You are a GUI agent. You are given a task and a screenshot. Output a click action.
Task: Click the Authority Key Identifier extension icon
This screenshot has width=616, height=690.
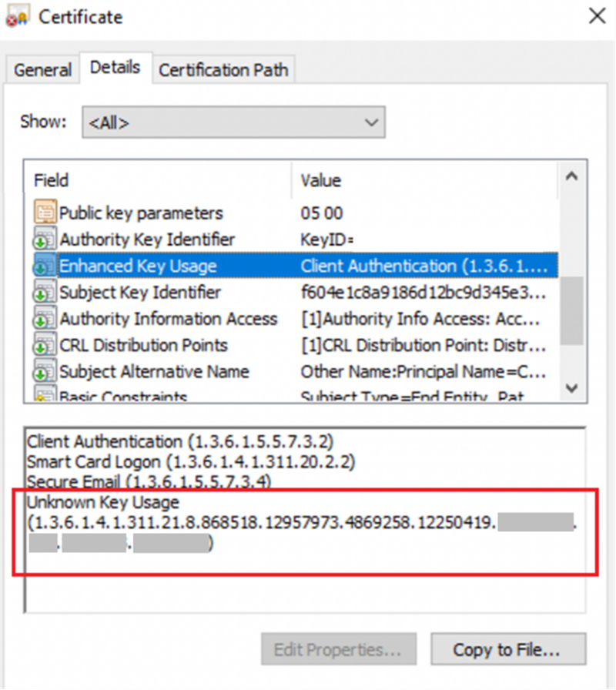(x=46, y=239)
